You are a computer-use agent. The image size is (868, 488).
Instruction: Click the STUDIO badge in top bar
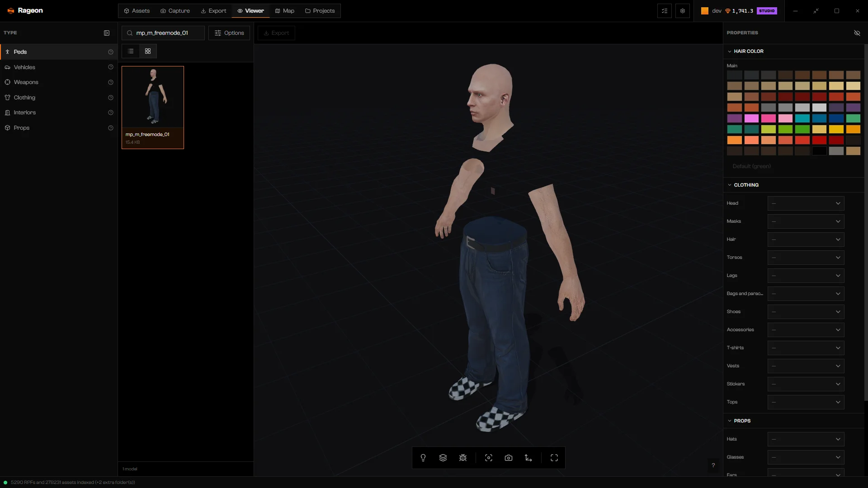[767, 11]
